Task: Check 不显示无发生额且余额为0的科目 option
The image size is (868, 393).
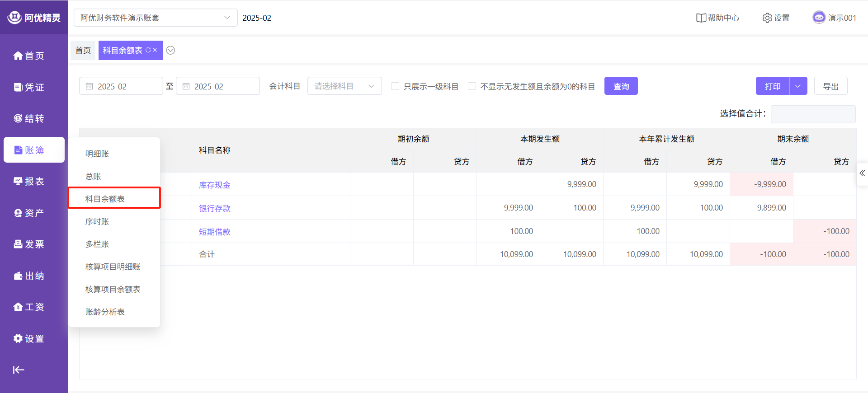Action: point(472,86)
